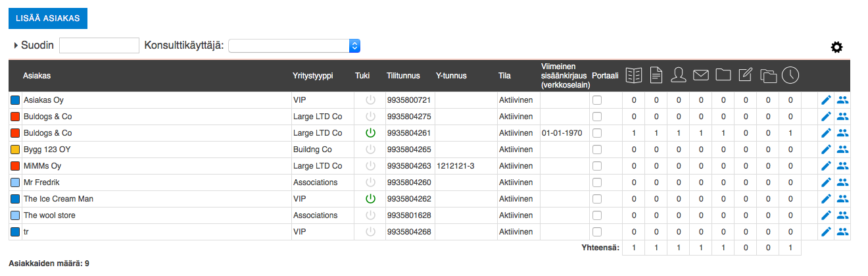This screenshot has width=868, height=276.
Task: Click green power icon for The Ice Cream Man
Action: coord(370,199)
